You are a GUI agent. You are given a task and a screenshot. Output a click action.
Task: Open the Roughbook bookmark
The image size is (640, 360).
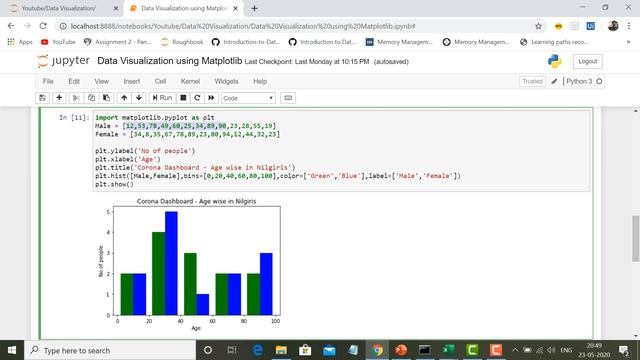pos(182,42)
